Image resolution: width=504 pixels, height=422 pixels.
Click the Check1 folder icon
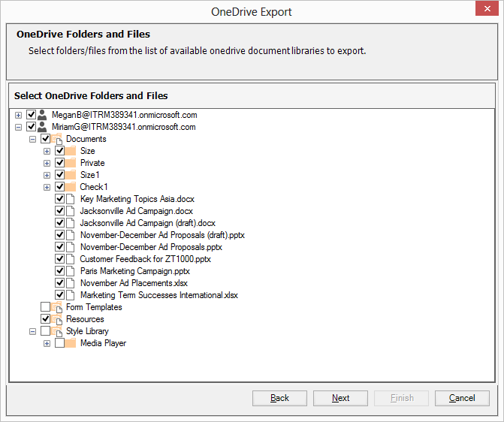(71, 187)
